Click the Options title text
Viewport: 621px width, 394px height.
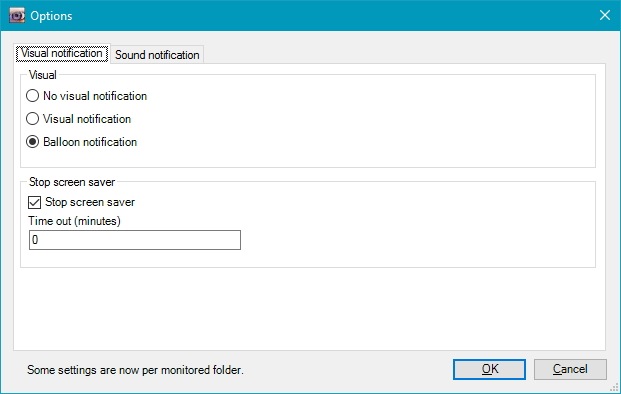point(51,16)
